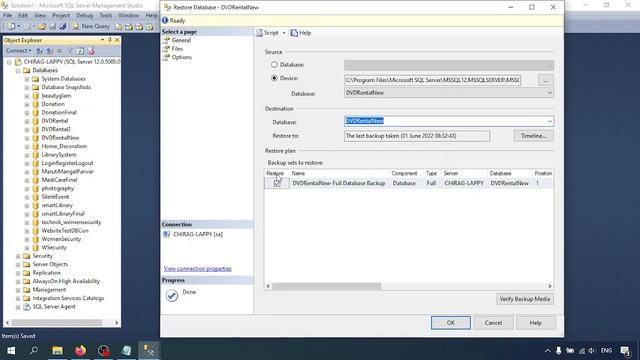This screenshot has width=640, height=360.
Task: Toggle the Restore checkbox for DVDRentalNew backup
Action: pyautogui.click(x=277, y=183)
